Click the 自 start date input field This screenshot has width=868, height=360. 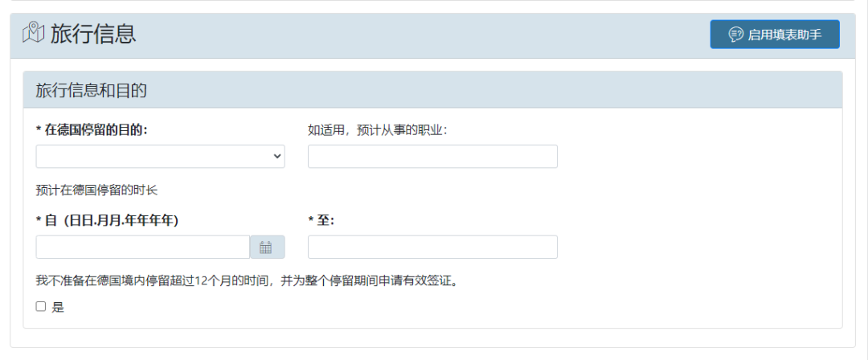click(143, 247)
